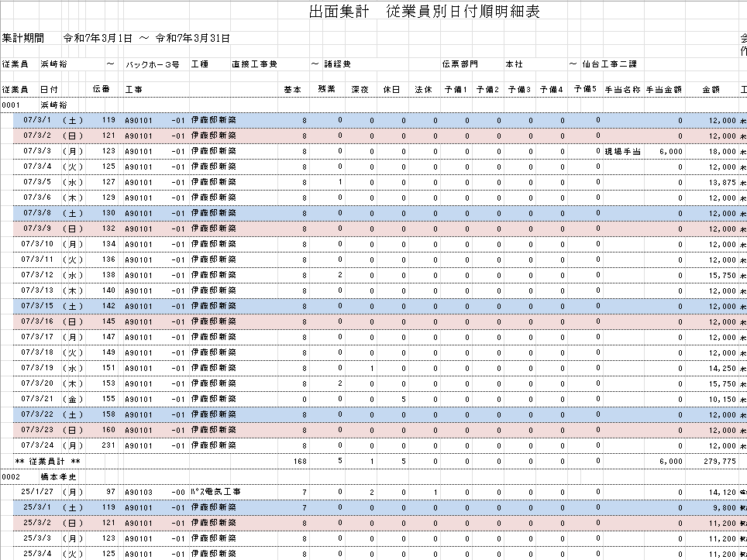Click the amount 13,875
747x560 pixels.
coord(722,182)
